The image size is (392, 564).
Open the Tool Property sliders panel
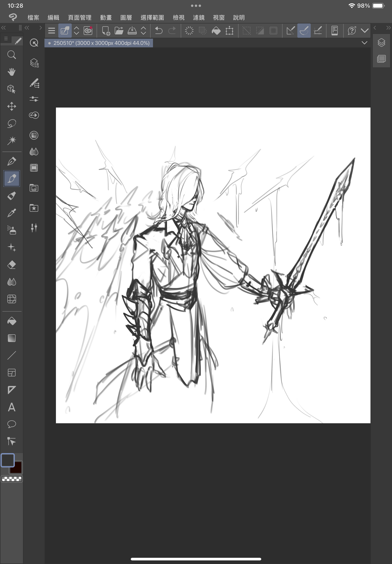pyautogui.click(x=34, y=99)
